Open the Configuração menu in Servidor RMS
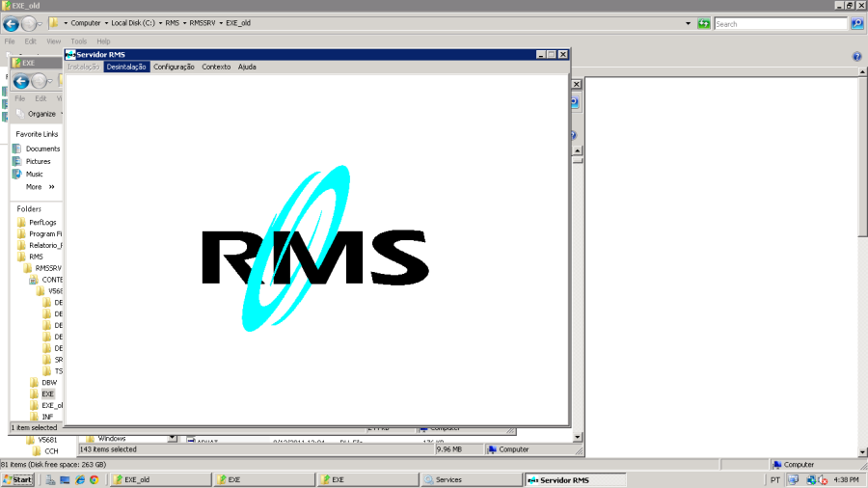868x488 pixels. pyautogui.click(x=174, y=67)
